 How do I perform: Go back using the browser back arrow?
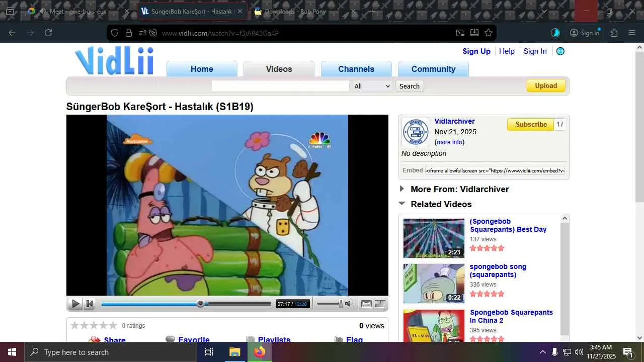pyautogui.click(x=12, y=33)
